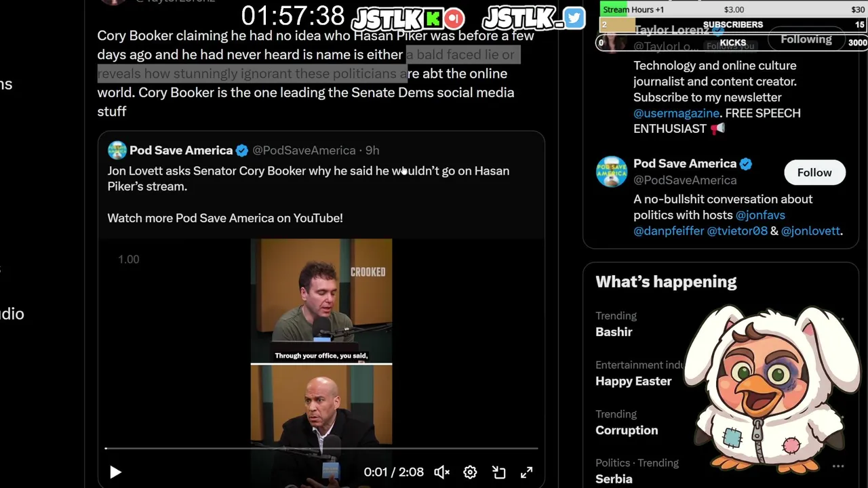Image resolution: width=868 pixels, height=488 pixels.
Task: Open the @usermagazine profile link
Action: coord(676,113)
